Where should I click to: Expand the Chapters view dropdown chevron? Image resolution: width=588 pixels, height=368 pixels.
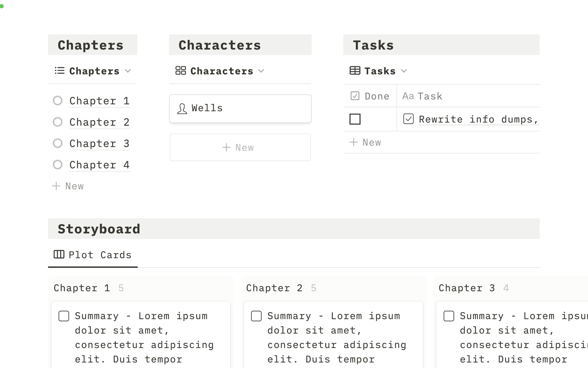(x=128, y=71)
